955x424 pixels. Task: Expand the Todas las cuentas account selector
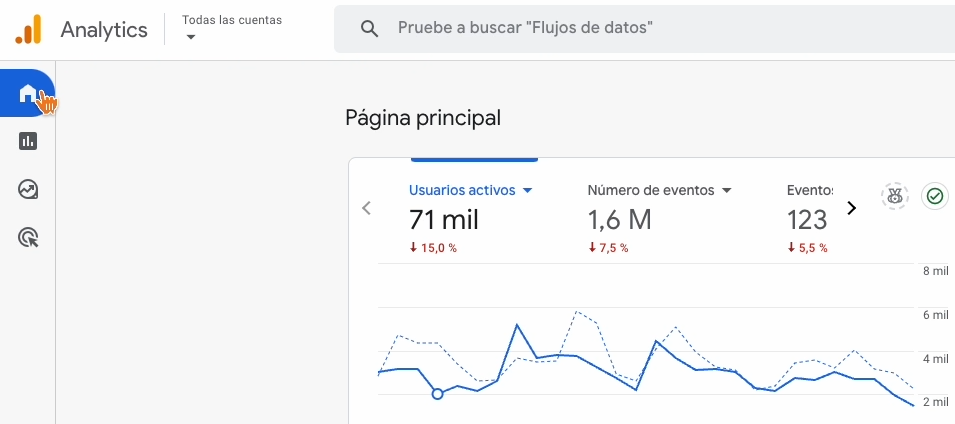[x=232, y=28]
